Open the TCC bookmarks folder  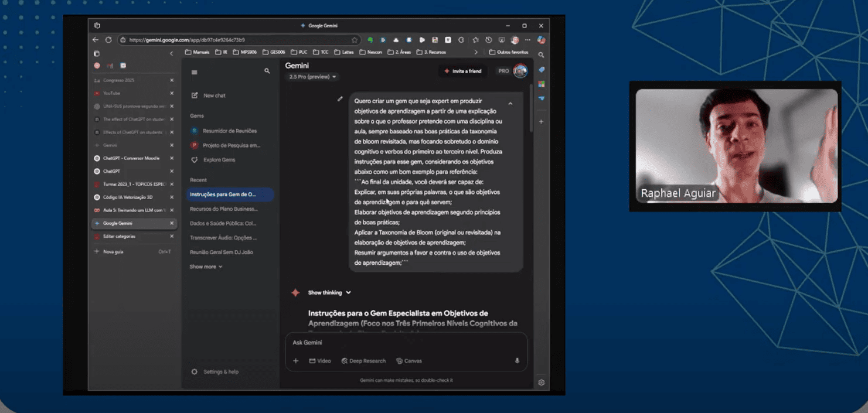tap(321, 52)
